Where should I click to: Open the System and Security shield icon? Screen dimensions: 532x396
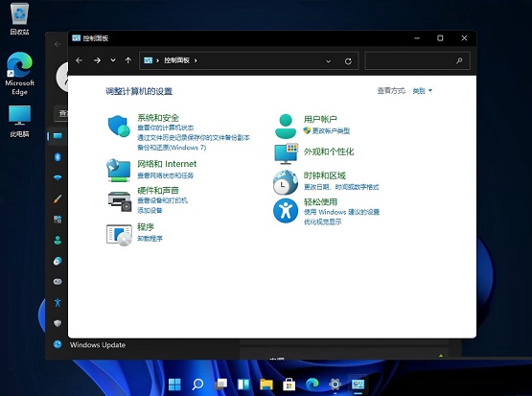click(x=119, y=126)
